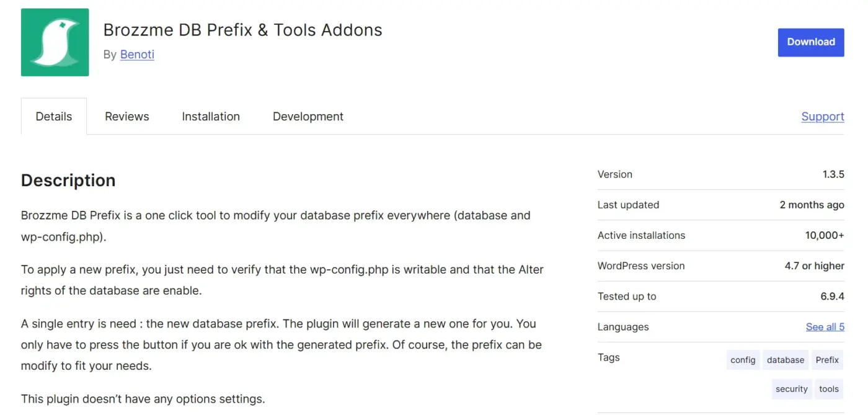The width and height of the screenshot is (868, 415).
Task: Click the paragraph starting 'Brozzme DB Prefix is a one click'
Action: pyautogui.click(x=276, y=226)
